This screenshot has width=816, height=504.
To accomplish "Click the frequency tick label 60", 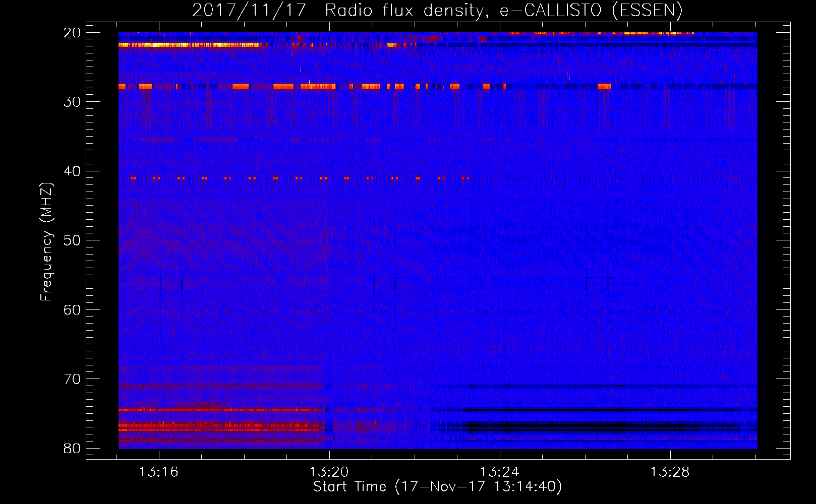I will pos(73,310).
